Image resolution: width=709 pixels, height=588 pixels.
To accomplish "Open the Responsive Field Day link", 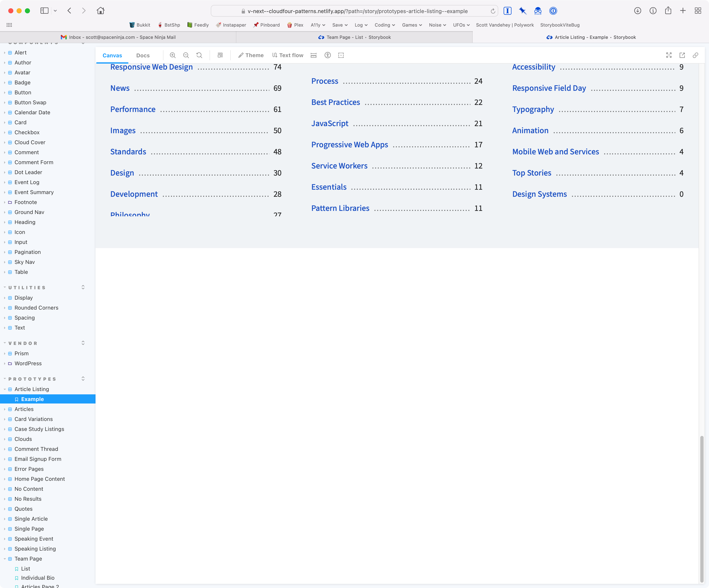I will [x=549, y=88].
